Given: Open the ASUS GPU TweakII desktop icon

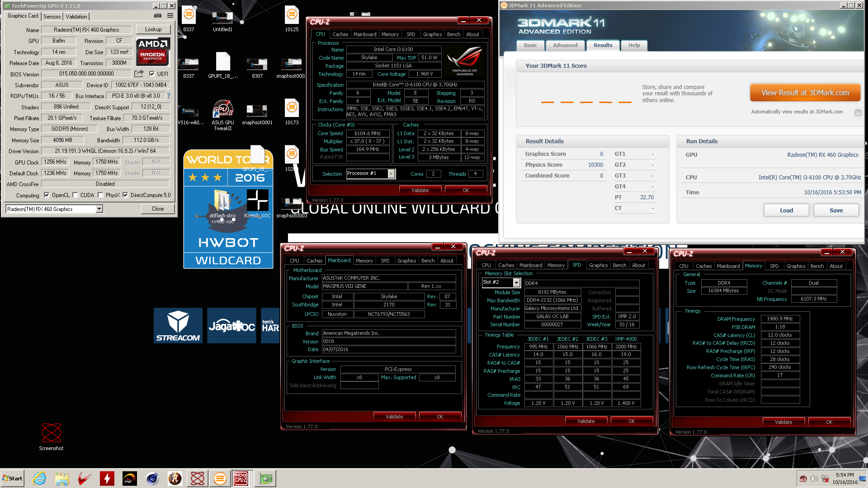Looking at the screenshot, I should [223, 115].
